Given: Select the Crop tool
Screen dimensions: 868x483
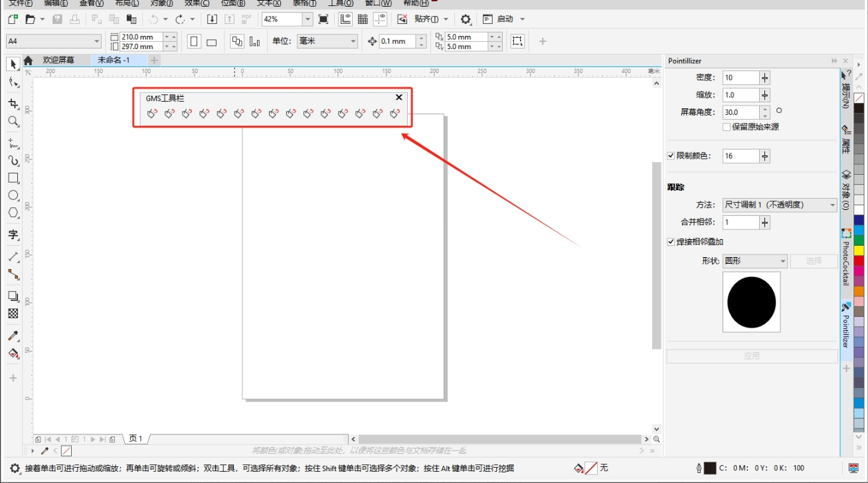Looking at the screenshot, I should [13, 104].
